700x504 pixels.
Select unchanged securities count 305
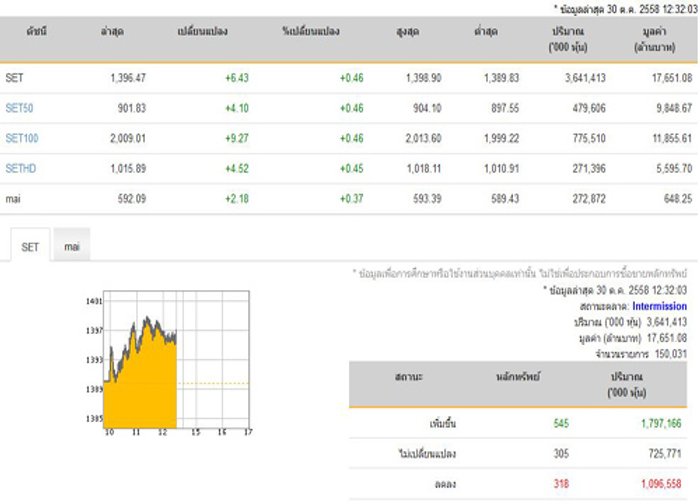tap(561, 454)
